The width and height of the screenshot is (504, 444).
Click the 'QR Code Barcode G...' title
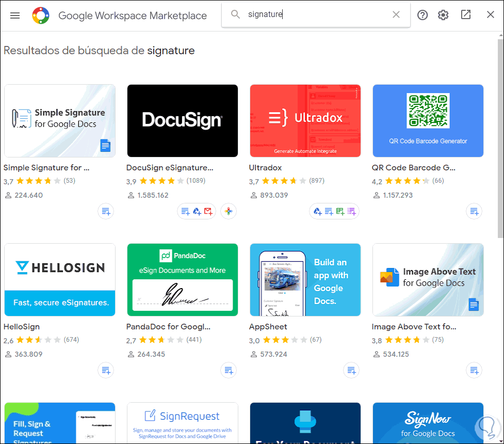pos(414,168)
